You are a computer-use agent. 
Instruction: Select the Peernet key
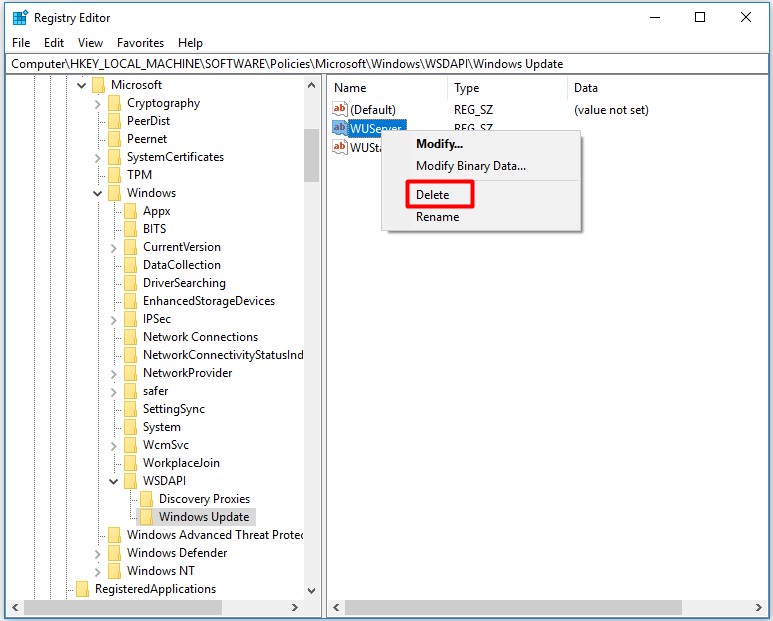[147, 139]
